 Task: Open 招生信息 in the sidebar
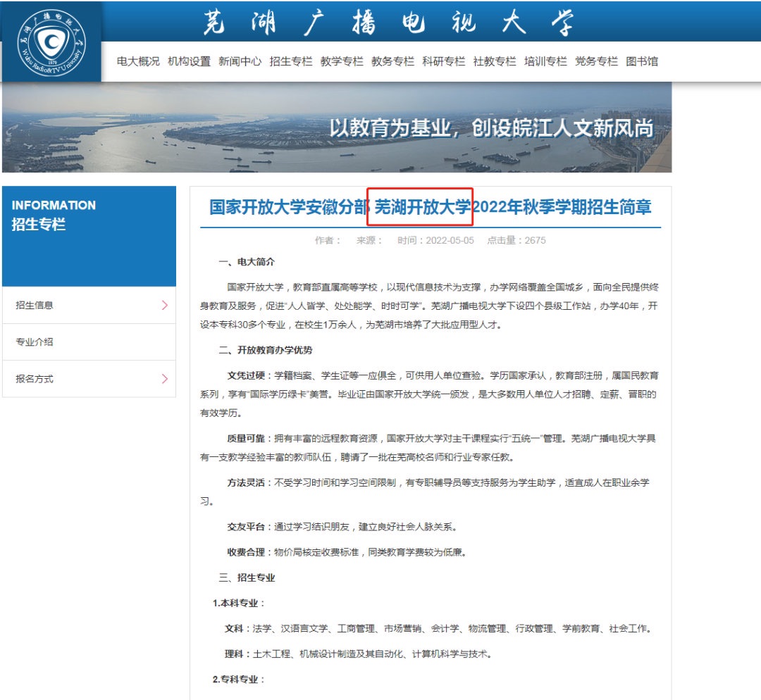[x=89, y=305]
